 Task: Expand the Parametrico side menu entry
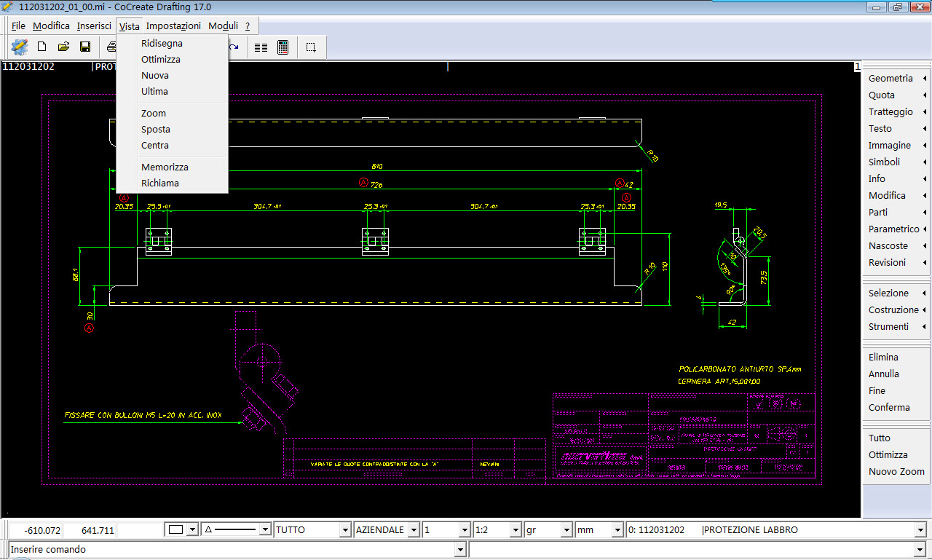(896, 229)
